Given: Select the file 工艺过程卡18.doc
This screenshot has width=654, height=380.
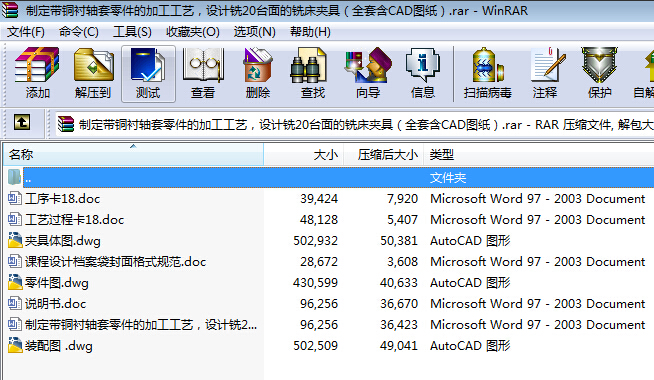Looking at the screenshot, I should 75,219.
